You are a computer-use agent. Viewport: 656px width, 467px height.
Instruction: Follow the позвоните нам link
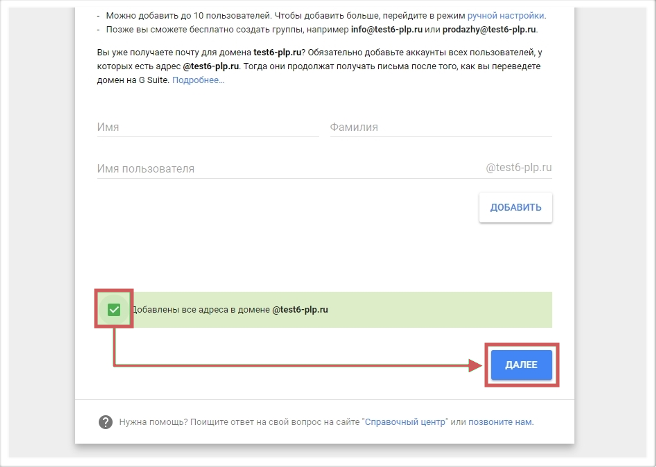(x=500, y=422)
